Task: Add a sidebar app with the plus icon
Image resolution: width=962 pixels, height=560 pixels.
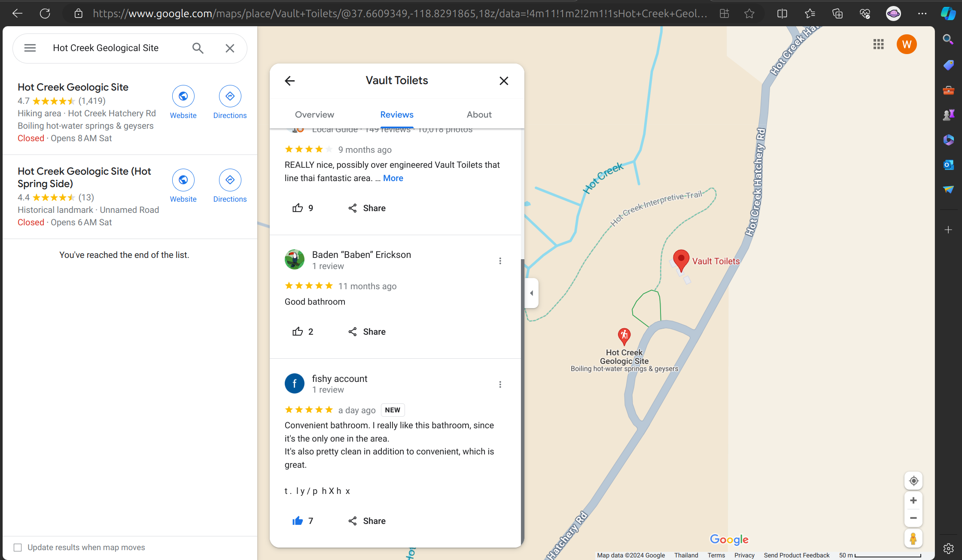Action: 948,230
